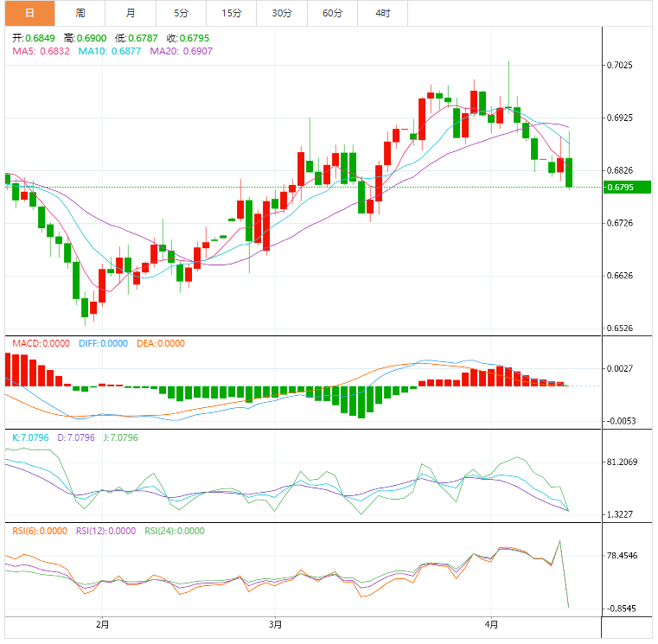658x644 pixels.
Task: Select the 日 daily chart tab
Action: point(29,13)
